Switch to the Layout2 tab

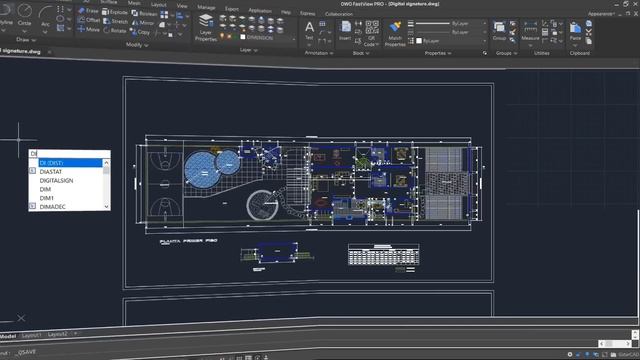(58, 334)
